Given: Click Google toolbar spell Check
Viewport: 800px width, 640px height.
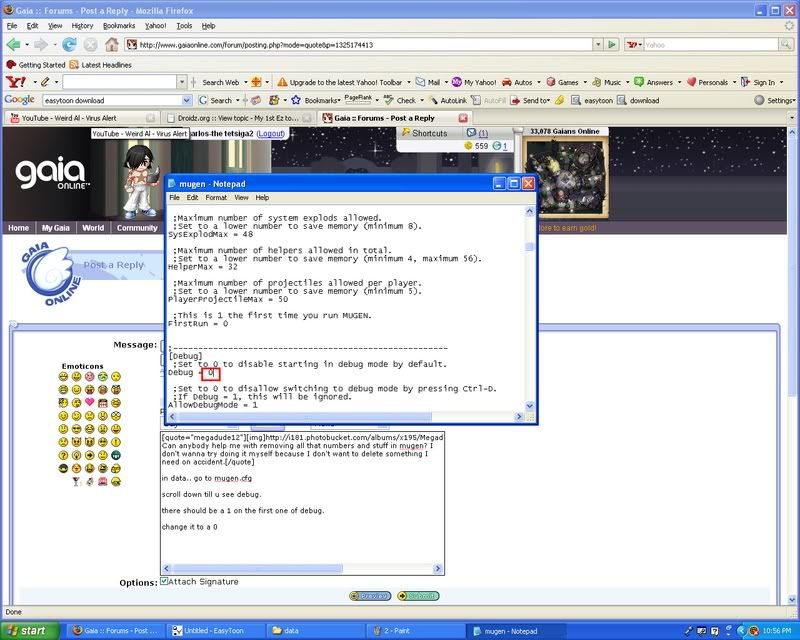Looking at the screenshot, I should point(401,101).
